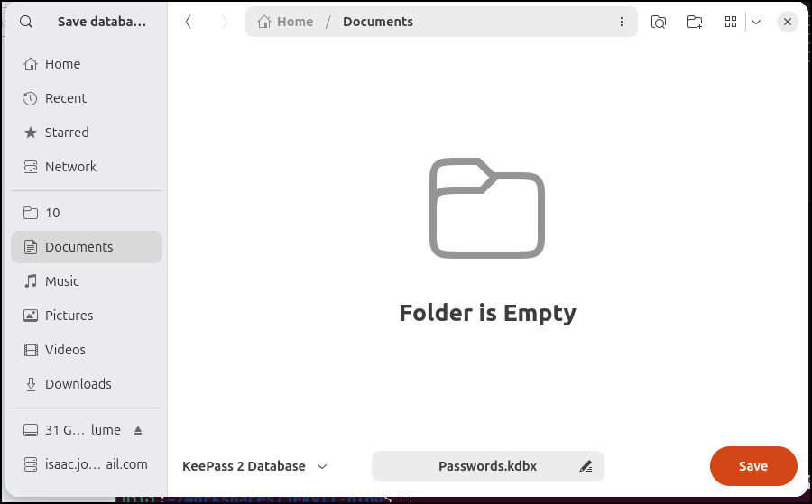The image size is (812, 504).
Task: Go to Music folder
Action: 87,281
